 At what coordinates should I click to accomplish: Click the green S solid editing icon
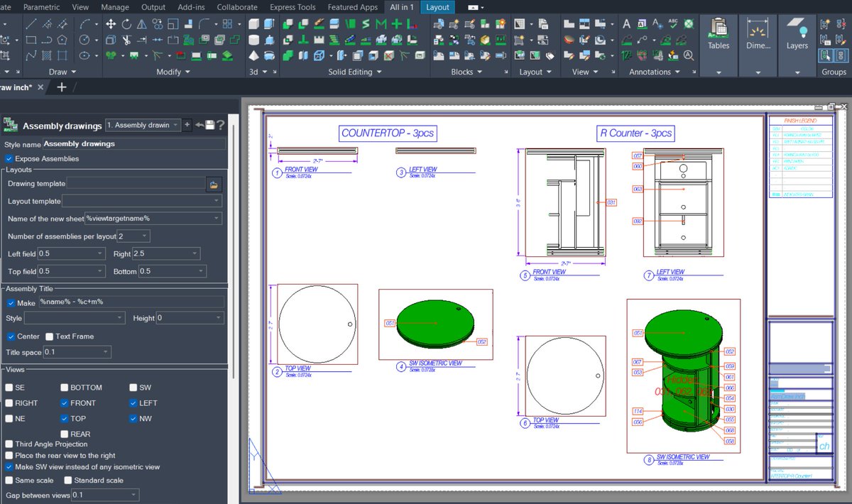[x=366, y=23]
